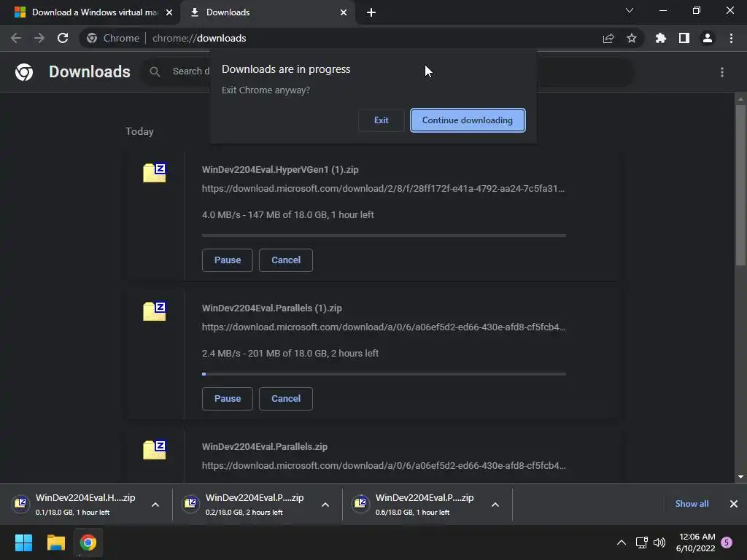Open the Extensions puzzle icon

click(x=661, y=38)
